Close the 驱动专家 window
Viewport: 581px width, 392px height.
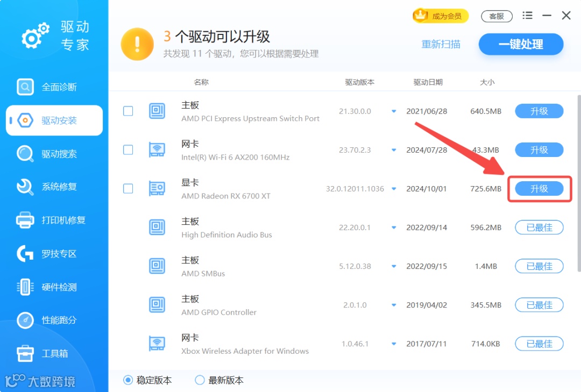click(x=566, y=16)
